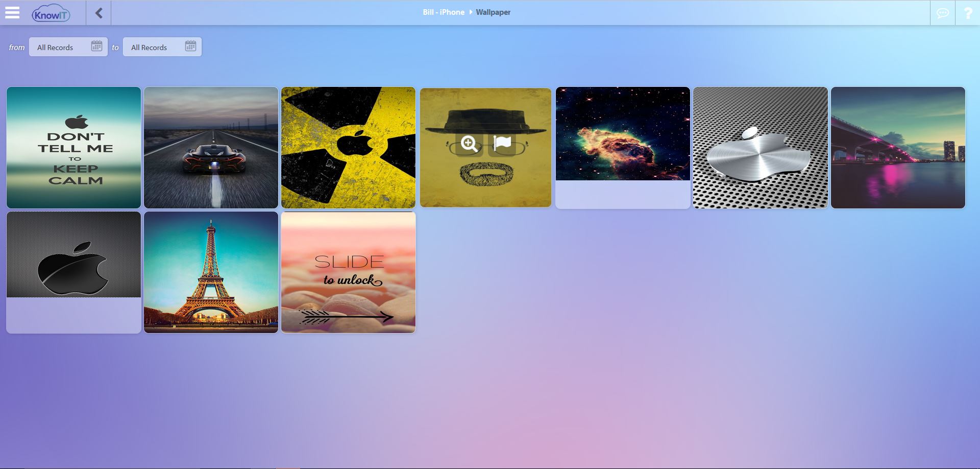Open the hamburger main menu

click(12, 13)
